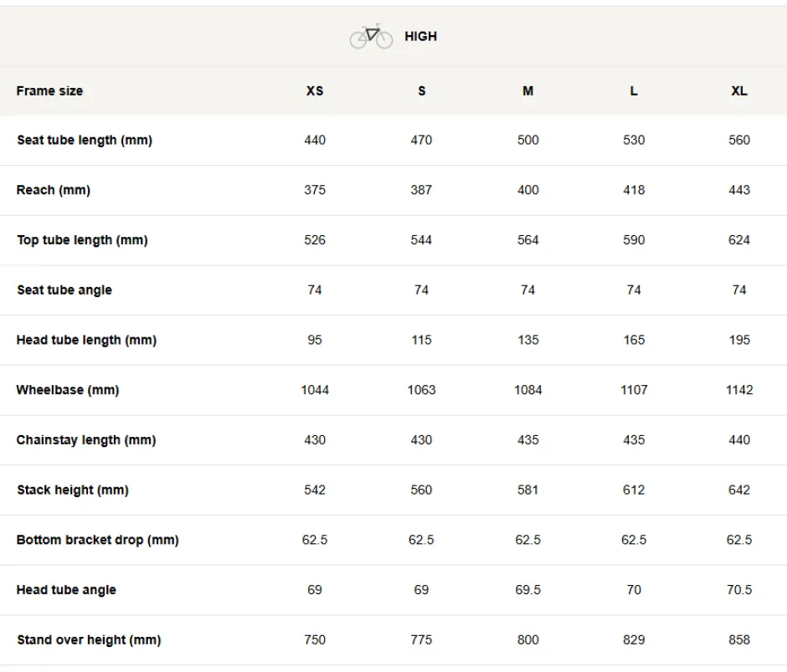Select the XL frame size column header
The height and width of the screenshot is (672, 787).
point(739,91)
